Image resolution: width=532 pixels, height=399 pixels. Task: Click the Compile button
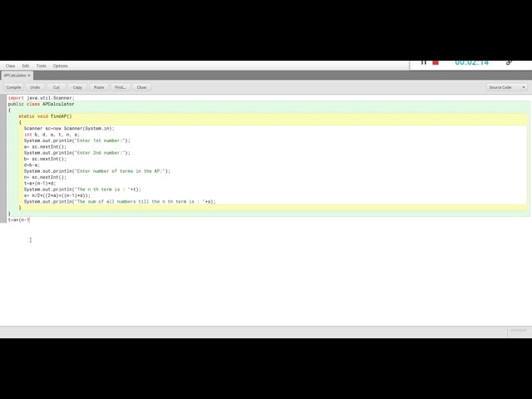pos(13,87)
